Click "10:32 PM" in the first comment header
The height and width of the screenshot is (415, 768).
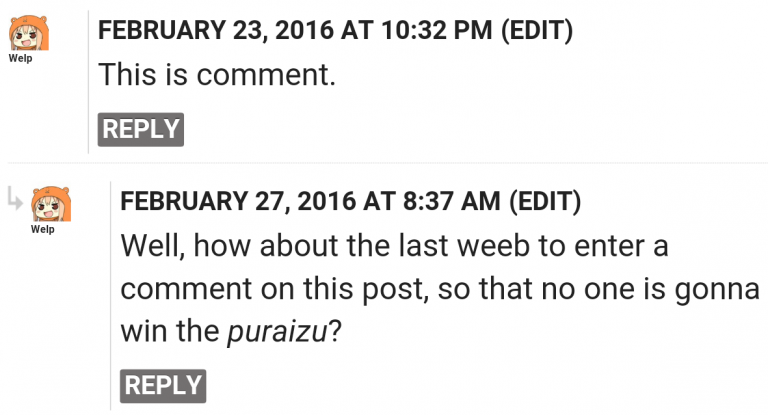[436, 30]
